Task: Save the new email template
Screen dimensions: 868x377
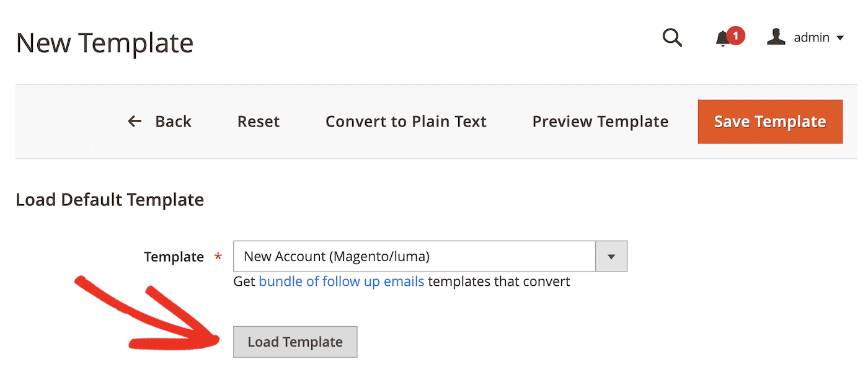Action: (769, 122)
